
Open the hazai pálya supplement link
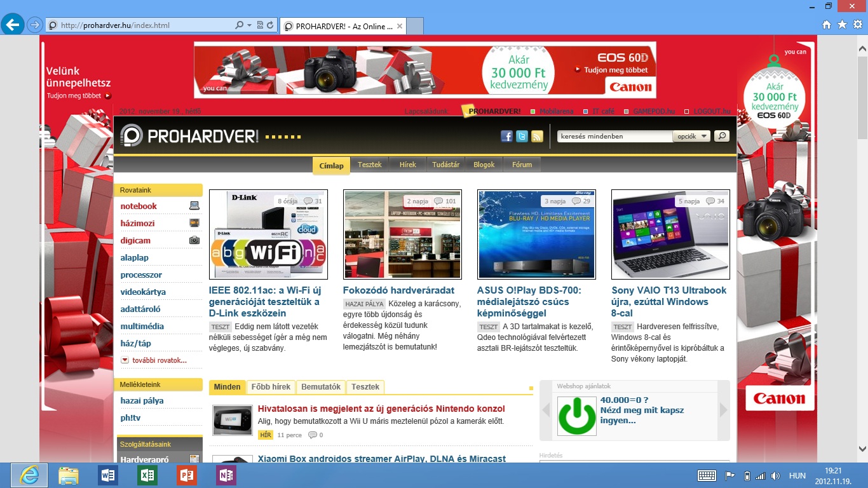pyautogui.click(x=142, y=400)
